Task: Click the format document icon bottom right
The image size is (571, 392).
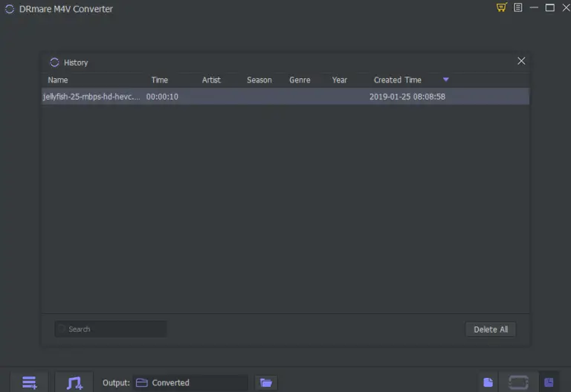Action: [x=488, y=382]
